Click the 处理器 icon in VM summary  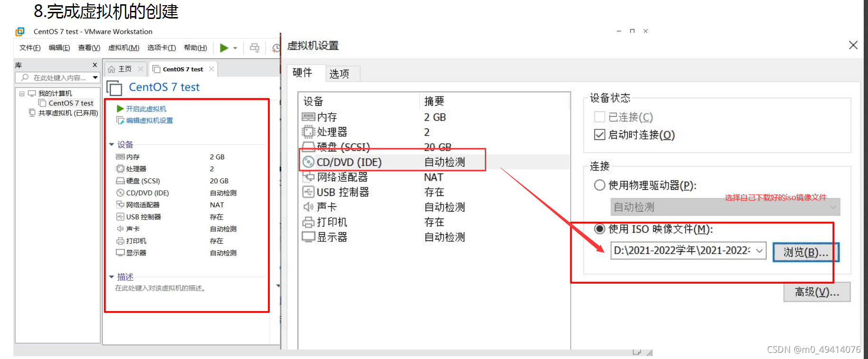120,169
